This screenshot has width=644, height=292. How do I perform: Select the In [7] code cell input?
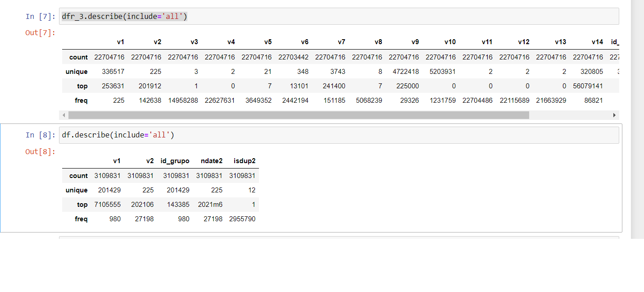[180, 16]
